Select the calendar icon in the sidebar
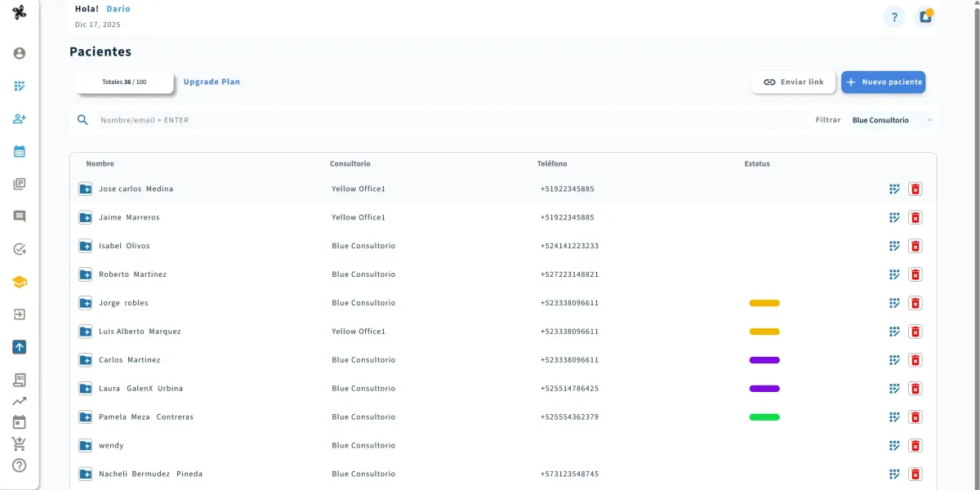Screen dimensions: 980x490 point(19,151)
